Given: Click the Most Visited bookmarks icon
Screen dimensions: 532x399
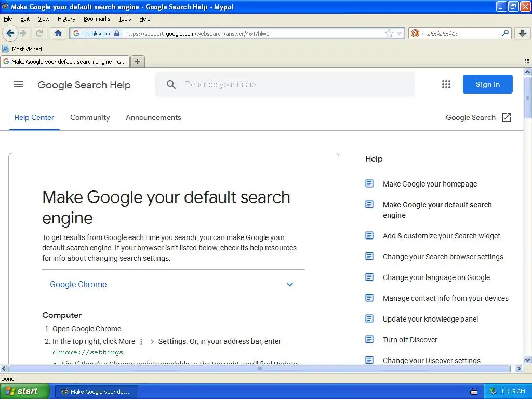Looking at the screenshot, I should [5, 49].
